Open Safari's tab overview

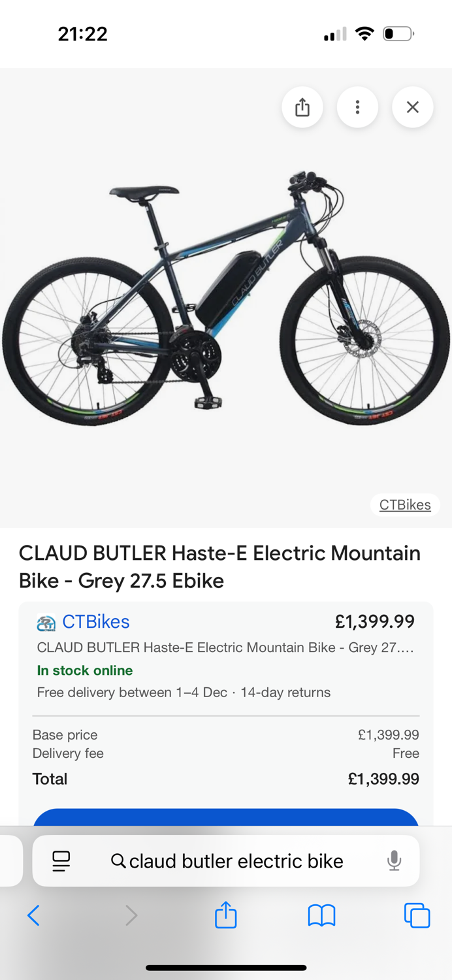[416, 915]
